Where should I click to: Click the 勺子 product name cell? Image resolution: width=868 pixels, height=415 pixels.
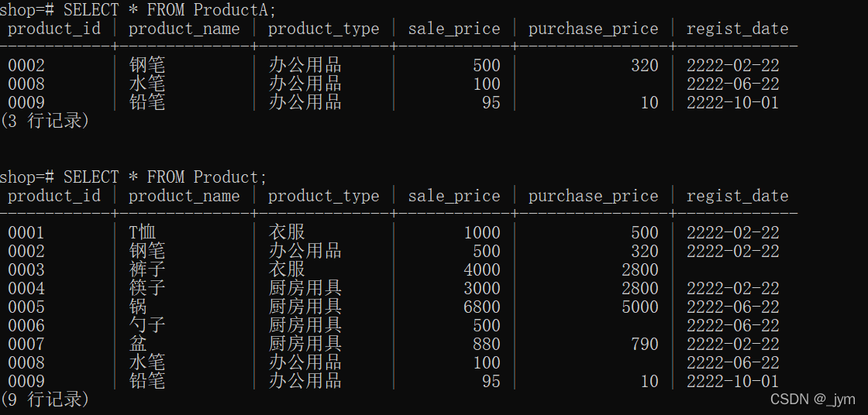146,325
